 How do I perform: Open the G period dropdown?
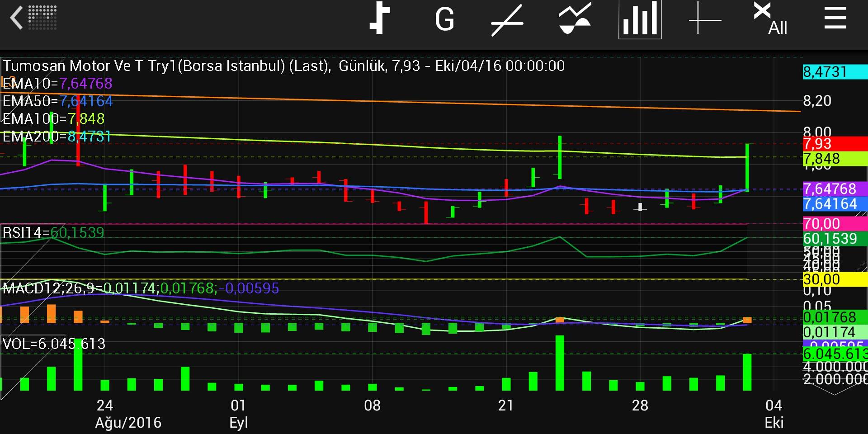tap(444, 20)
